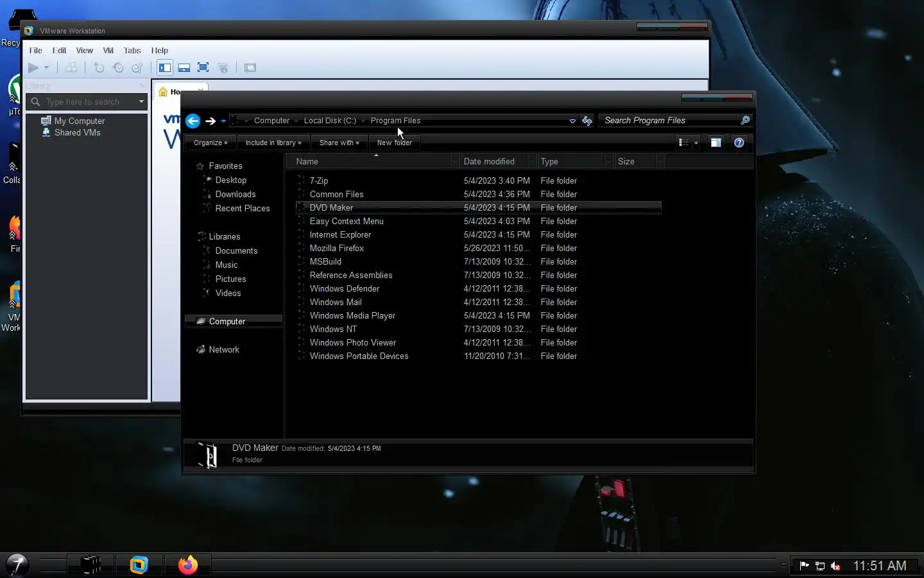Select the Reference Assemblies folder
The width and height of the screenshot is (924, 578).
coord(478,276)
